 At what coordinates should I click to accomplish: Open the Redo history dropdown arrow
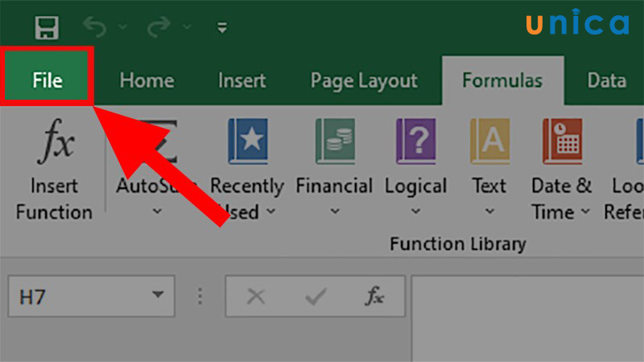pos(188,27)
